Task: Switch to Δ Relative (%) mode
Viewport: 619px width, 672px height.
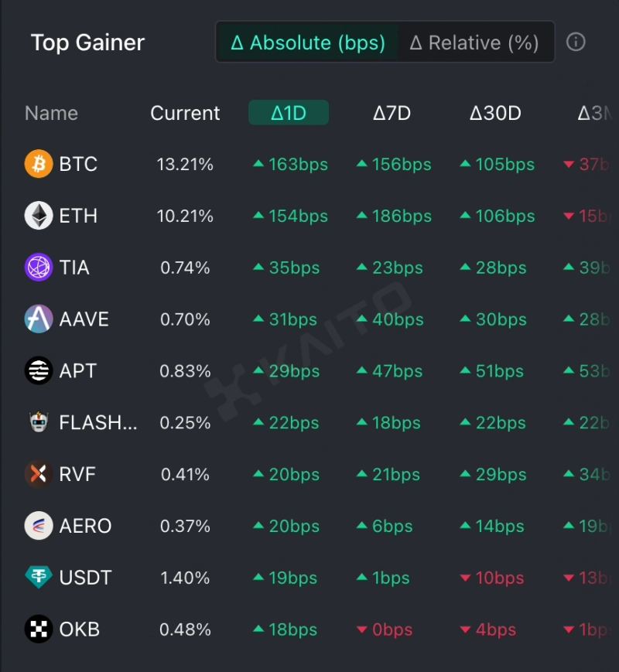Action: (x=474, y=43)
